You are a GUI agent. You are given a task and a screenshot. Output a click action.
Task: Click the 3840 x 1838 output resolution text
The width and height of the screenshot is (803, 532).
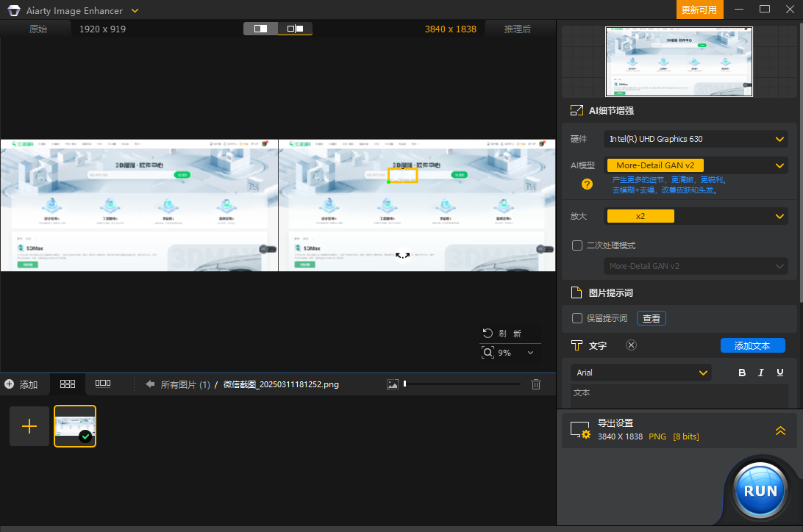point(450,29)
